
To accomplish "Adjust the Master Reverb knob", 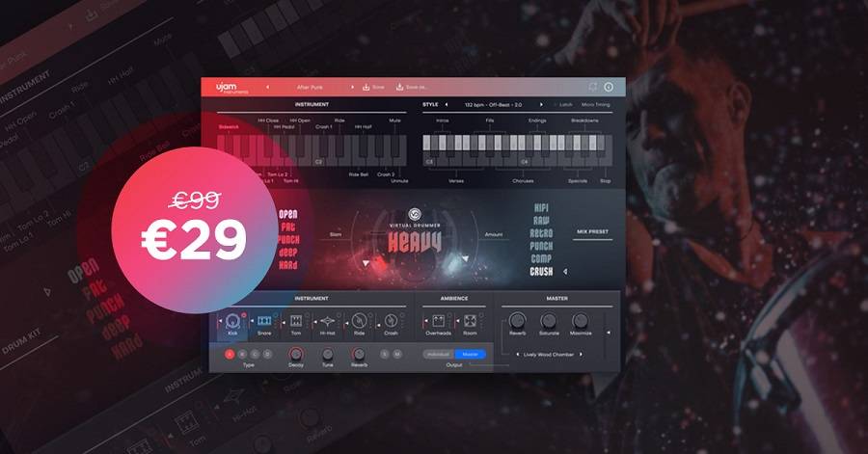I will coord(518,320).
